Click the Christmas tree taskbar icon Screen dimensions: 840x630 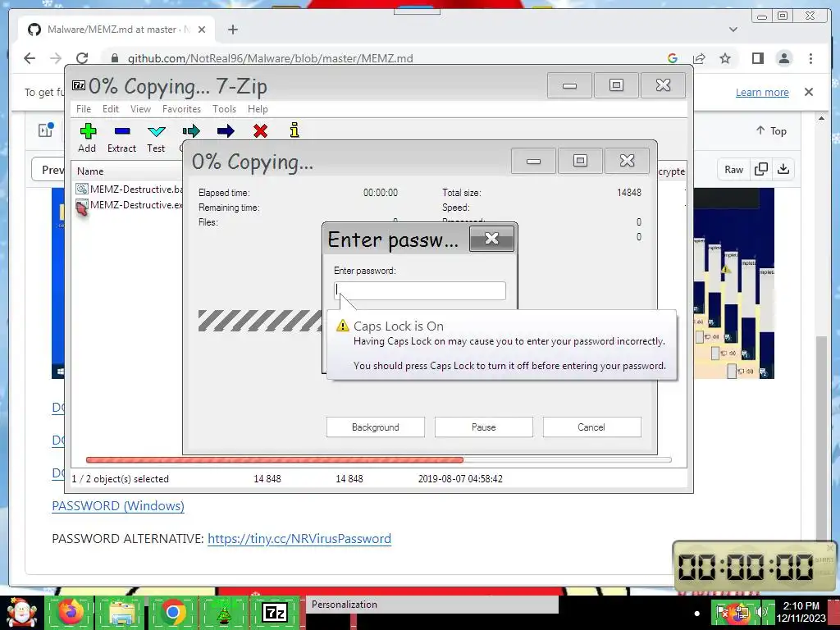(223, 612)
